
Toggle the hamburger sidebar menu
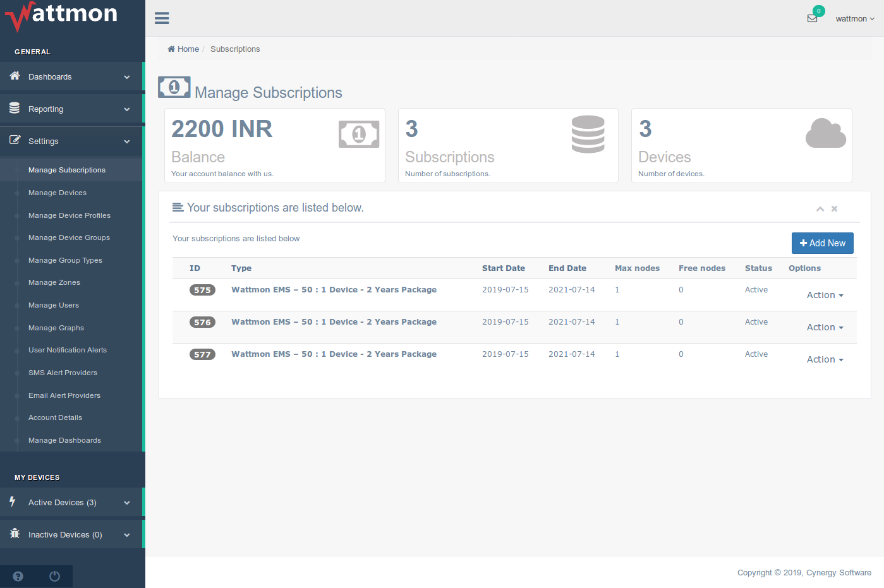point(162,18)
